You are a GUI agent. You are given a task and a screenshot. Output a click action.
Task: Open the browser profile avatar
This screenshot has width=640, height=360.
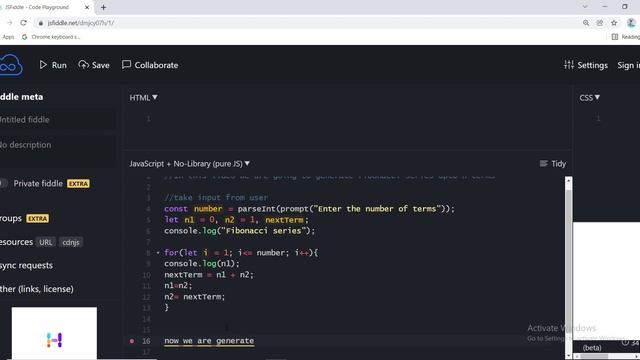[x=631, y=23]
